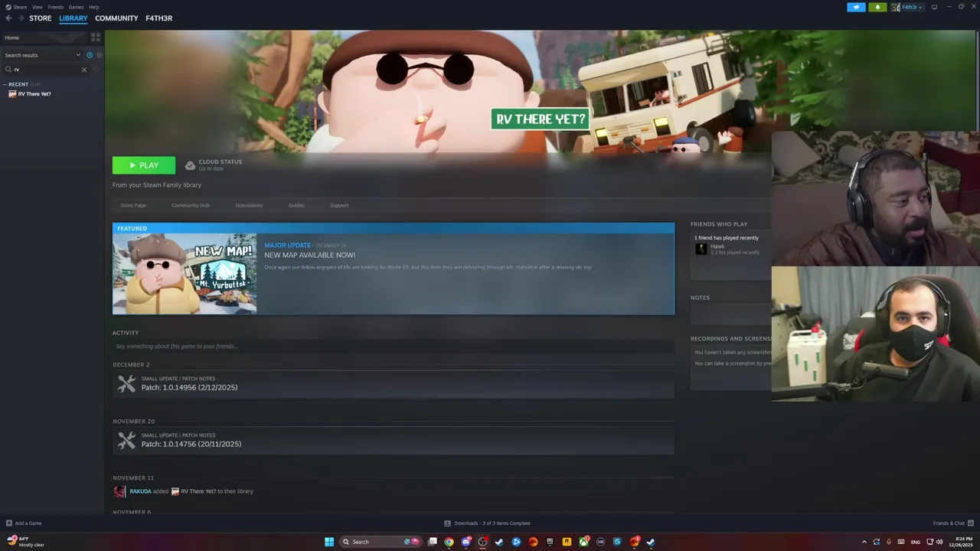Open Google Chrome from the taskbar
Viewport: 980px width, 551px height.
click(x=449, y=542)
